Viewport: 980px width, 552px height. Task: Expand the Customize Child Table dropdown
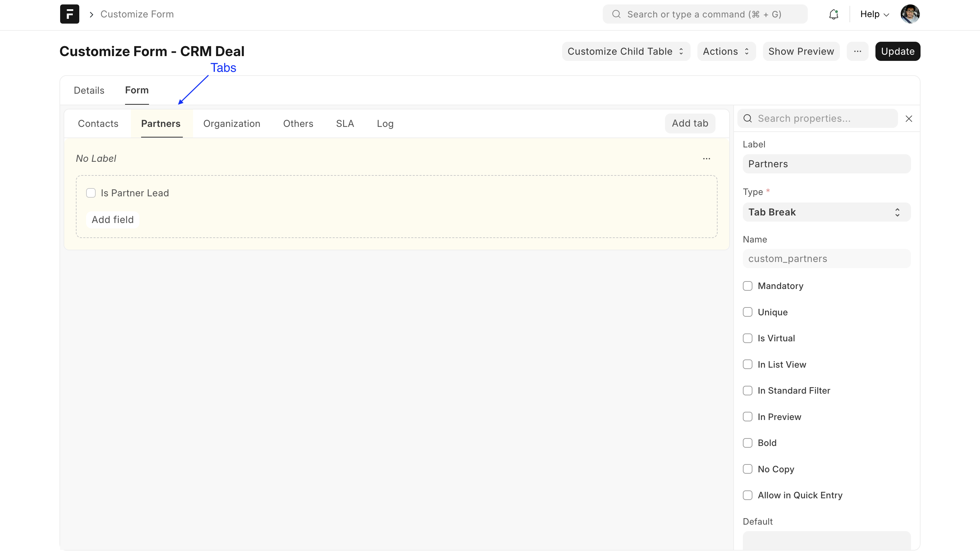(x=625, y=51)
